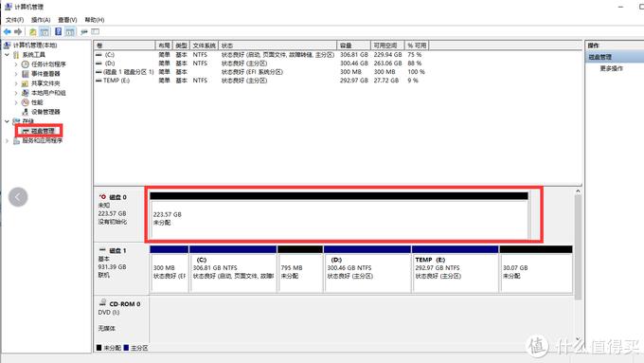Click the 任务计划程序 clock icon
644x363 pixels.
[25, 64]
